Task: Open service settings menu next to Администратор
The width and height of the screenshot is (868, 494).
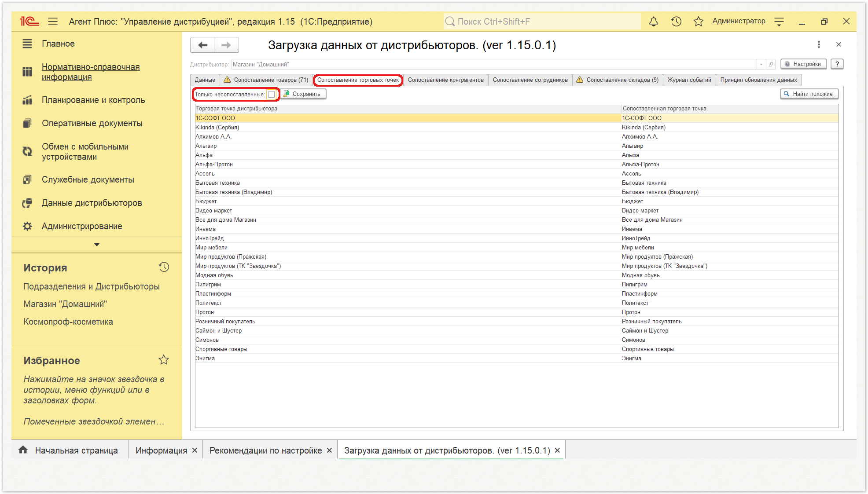Action: tap(779, 21)
